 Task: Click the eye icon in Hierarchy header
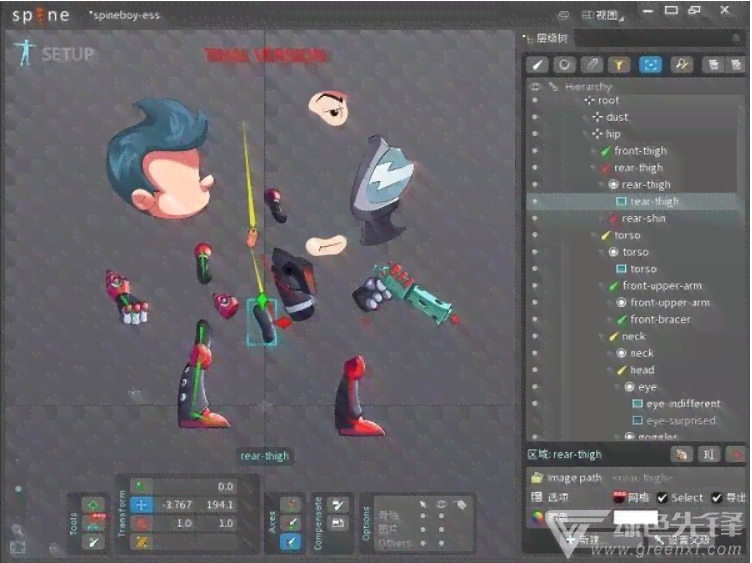coord(535,87)
